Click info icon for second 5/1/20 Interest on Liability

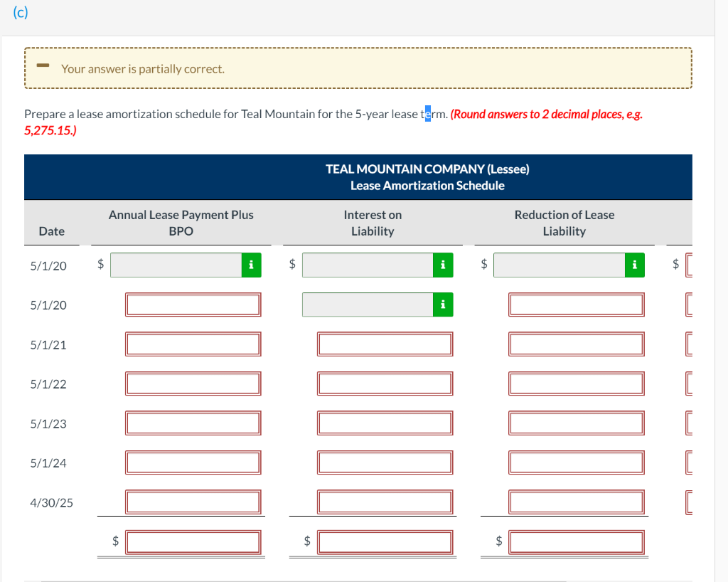tap(443, 305)
